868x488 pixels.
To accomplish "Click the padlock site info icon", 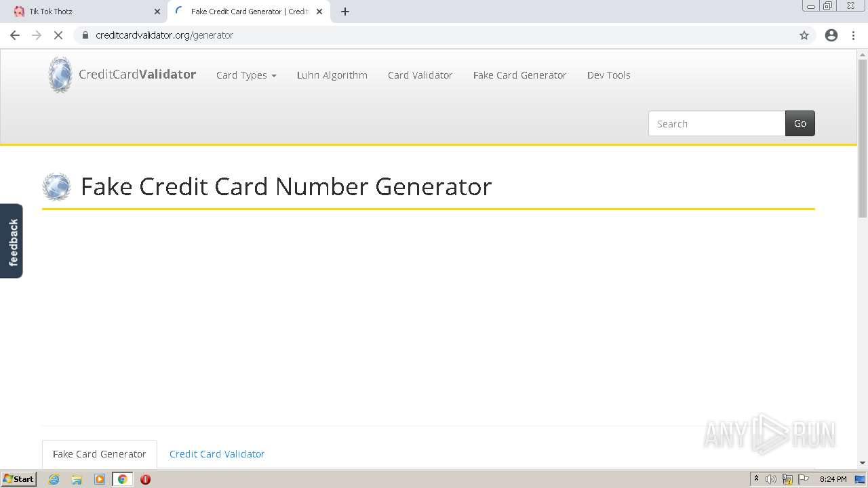I will click(85, 35).
